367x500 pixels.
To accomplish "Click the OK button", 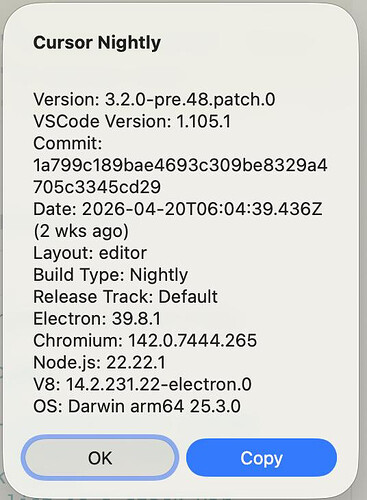I will coord(100,458).
